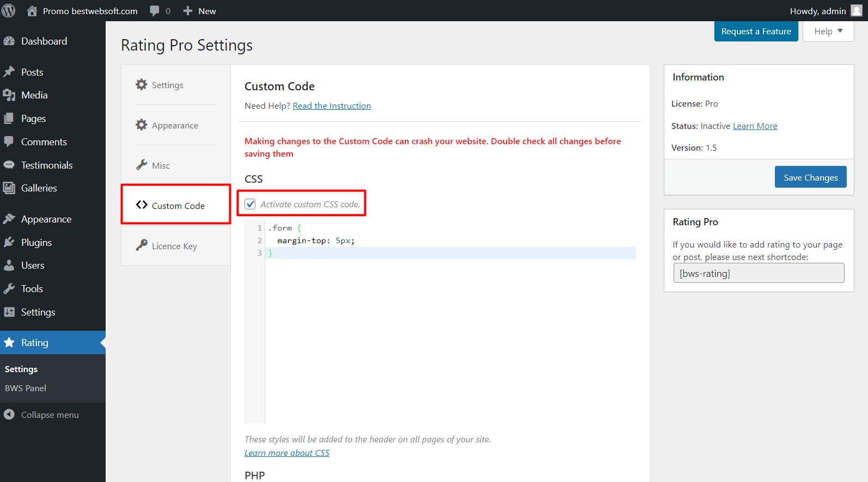868x482 pixels.
Task: Click the Plugins plug icon
Action: point(9,242)
